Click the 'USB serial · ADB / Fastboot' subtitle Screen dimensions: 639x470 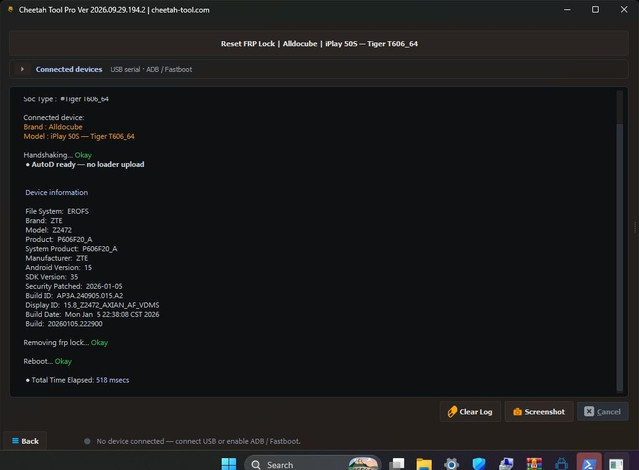pos(151,69)
